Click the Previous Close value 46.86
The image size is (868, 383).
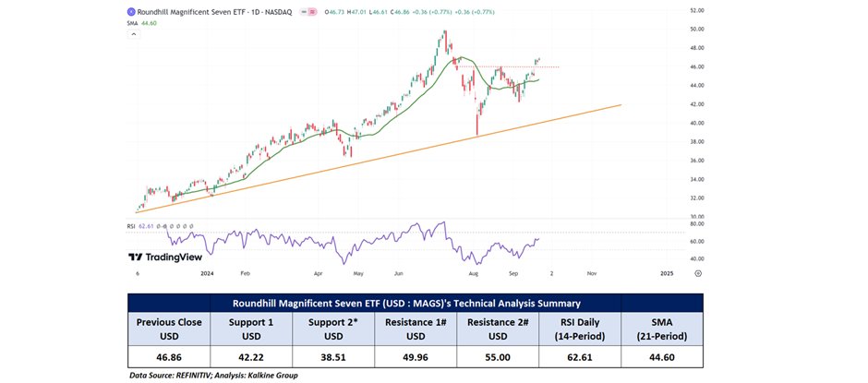pos(169,357)
